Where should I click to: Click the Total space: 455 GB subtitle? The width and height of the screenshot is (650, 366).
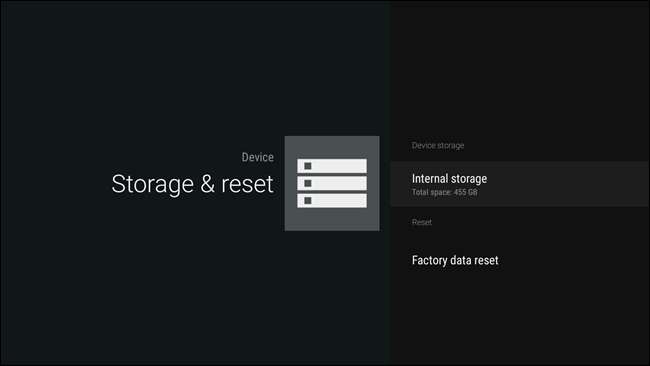coord(444,192)
